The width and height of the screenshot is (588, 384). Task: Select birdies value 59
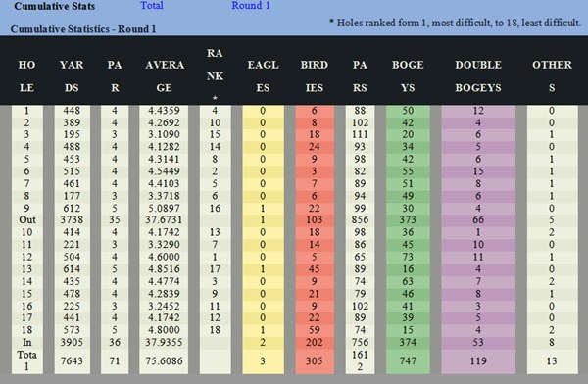[315, 330]
